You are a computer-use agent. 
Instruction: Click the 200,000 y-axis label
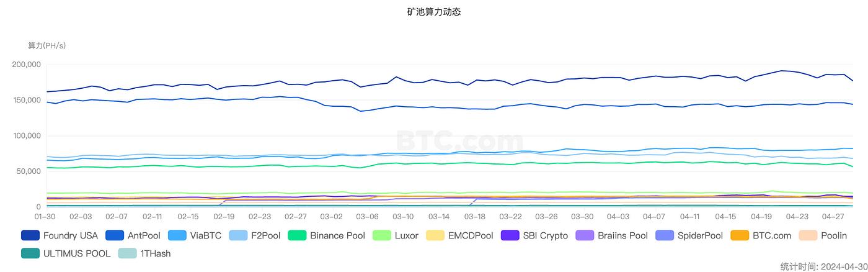point(27,65)
